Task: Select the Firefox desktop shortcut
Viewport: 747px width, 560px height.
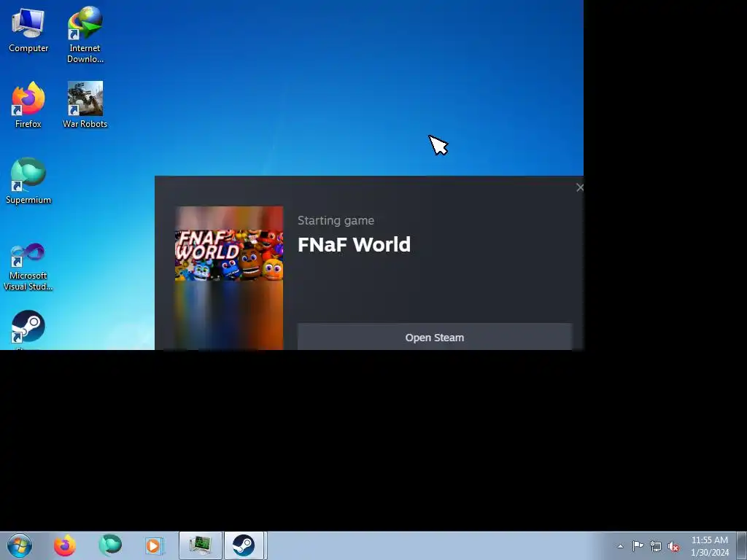Action: [28, 105]
